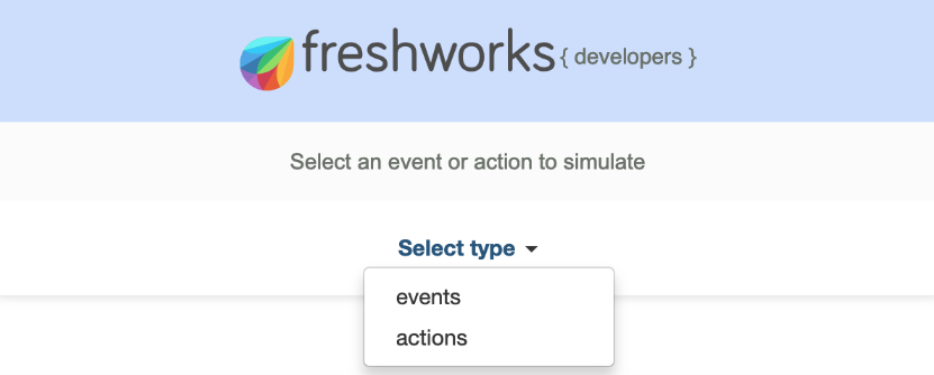Click the orange segment of Freshworks logo

[x=287, y=64]
